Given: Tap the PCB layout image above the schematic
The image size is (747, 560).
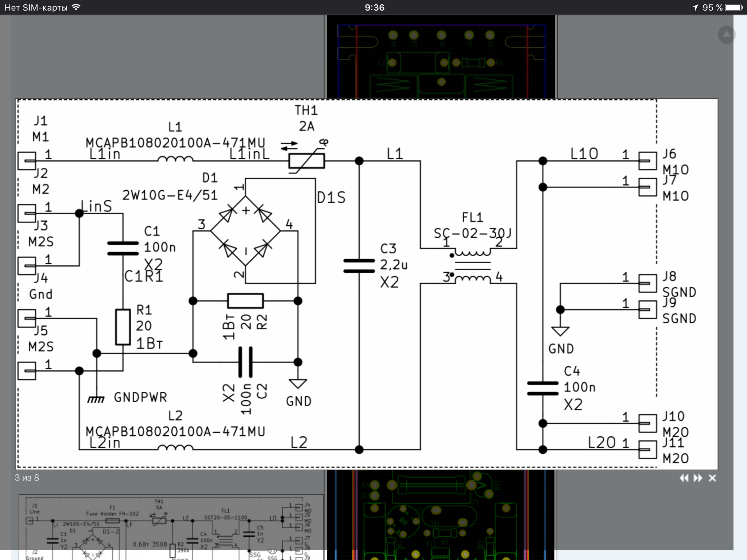Looking at the screenshot, I should click(441, 57).
